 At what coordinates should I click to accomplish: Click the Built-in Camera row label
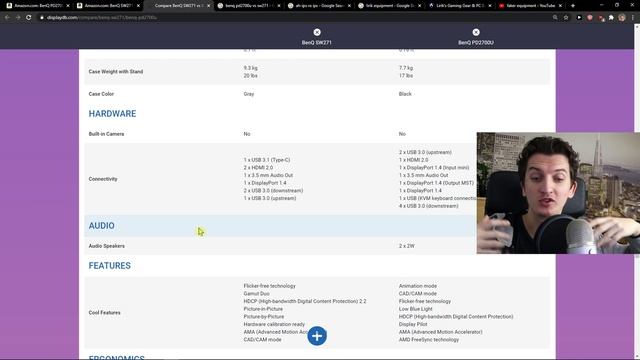click(x=106, y=134)
